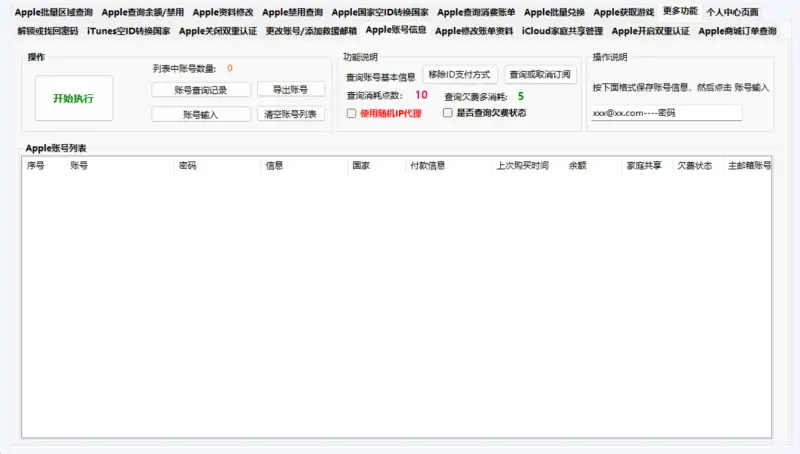
Task: Clear the list with 清空账号列表
Action: tap(291, 114)
